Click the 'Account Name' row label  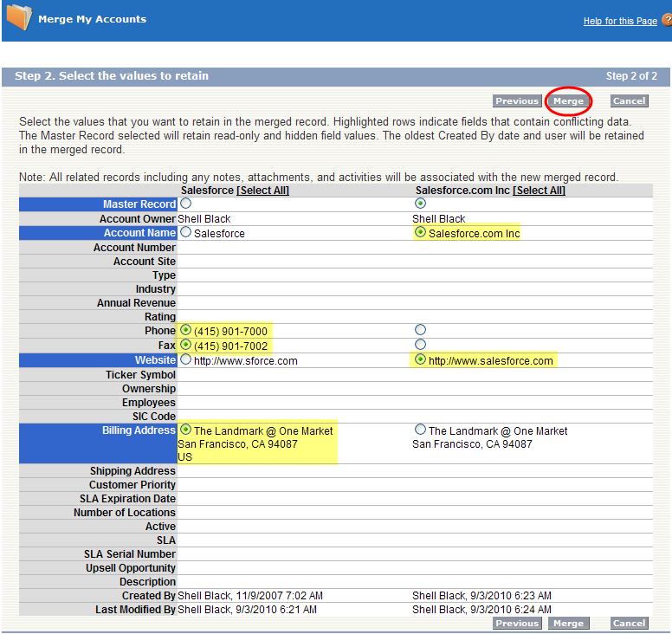[139, 233]
